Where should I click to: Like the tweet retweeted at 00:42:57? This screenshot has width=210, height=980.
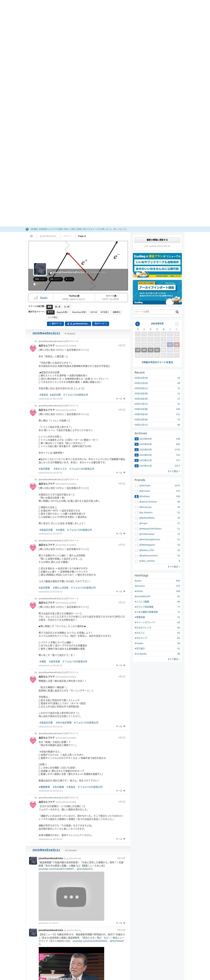point(124,533)
